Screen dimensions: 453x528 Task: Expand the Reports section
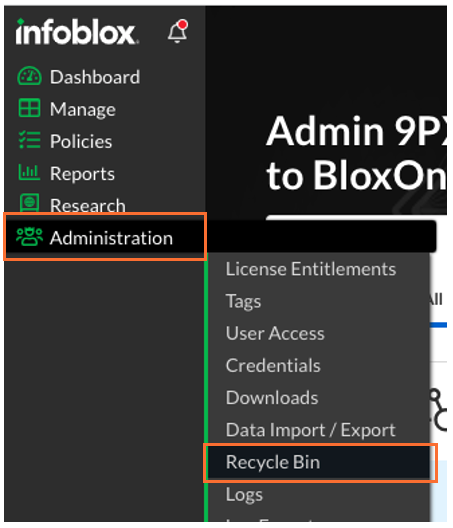click(82, 174)
